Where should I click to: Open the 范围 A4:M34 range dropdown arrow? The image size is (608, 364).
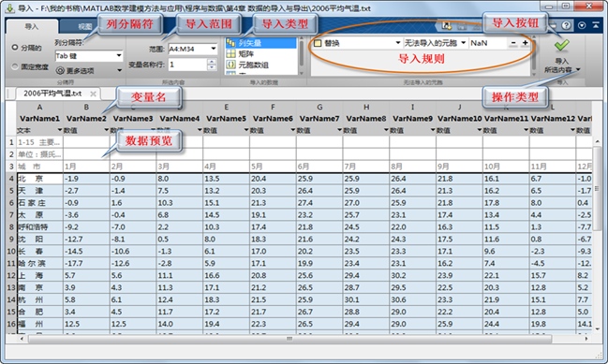pos(214,49)
